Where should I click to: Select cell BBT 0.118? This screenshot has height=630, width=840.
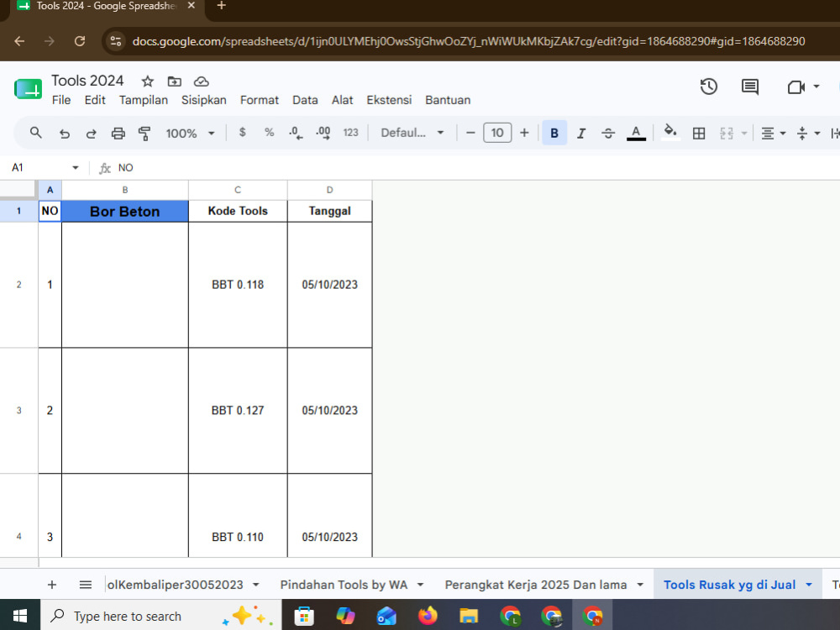point(238,285)
